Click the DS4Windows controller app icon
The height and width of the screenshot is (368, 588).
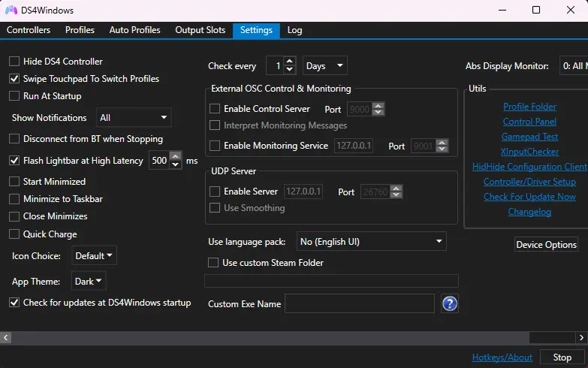(11, 10)
